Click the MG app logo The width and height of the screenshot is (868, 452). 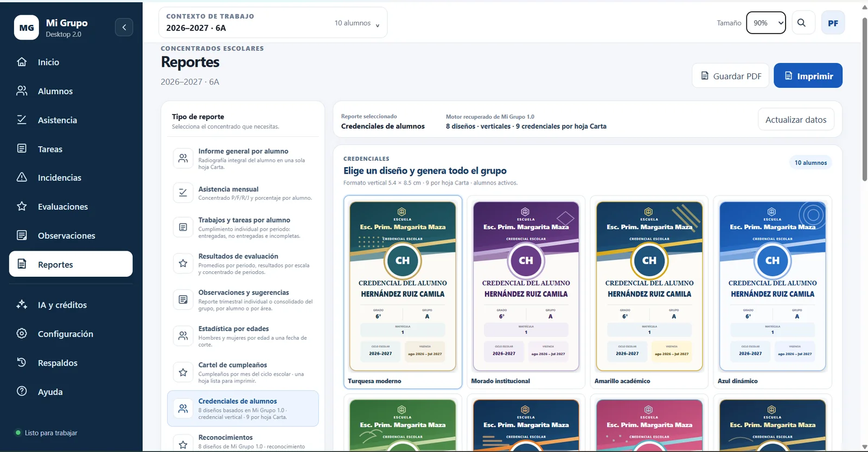(x=27, y=28)
